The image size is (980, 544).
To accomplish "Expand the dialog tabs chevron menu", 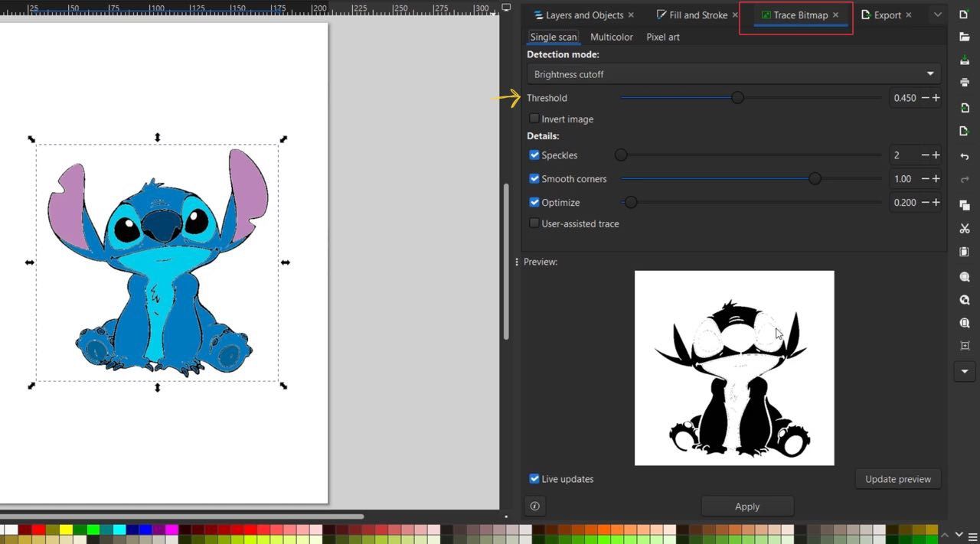I will (937, 15).
